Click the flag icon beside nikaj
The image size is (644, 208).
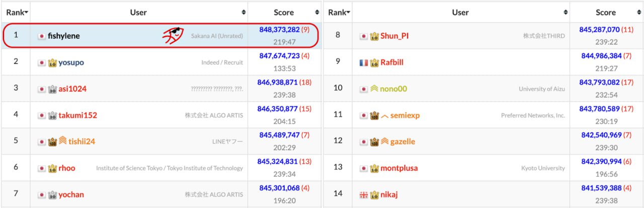pyautogui.click(x=364, y=194)
